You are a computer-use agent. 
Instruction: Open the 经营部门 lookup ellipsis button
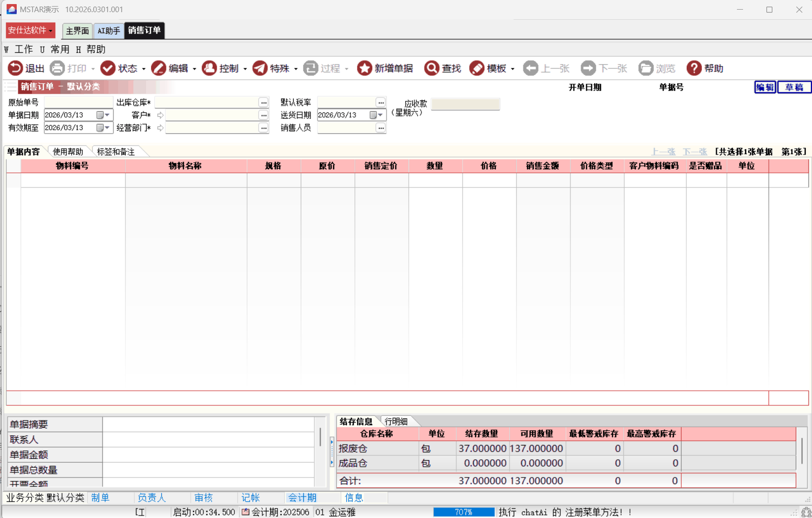pyautogui.click(x=263, y=128)
